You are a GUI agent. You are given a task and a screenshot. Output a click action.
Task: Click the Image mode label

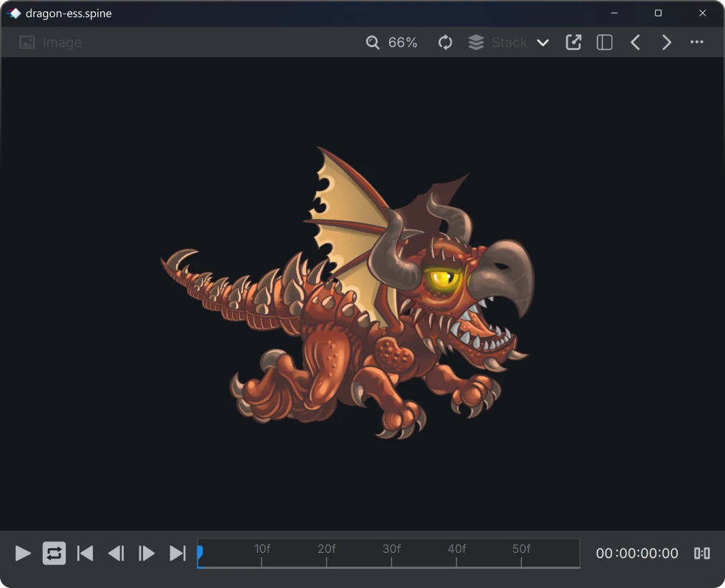tap(61, 43)
